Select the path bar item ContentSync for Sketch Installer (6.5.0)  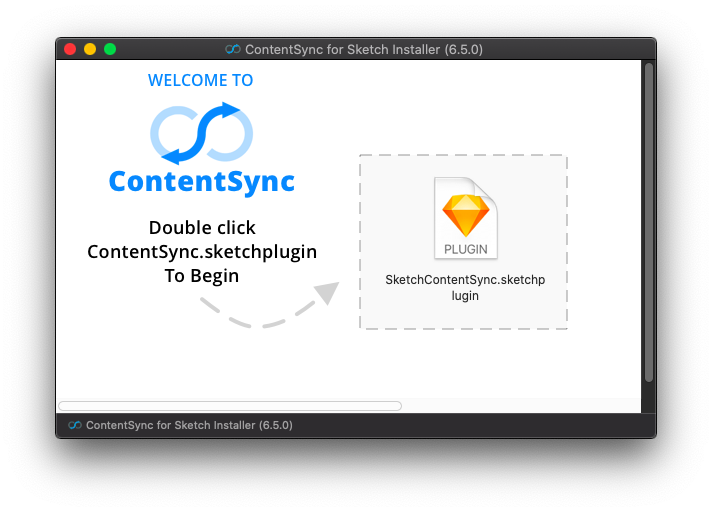pyautogui.click(x=180, y=425)
